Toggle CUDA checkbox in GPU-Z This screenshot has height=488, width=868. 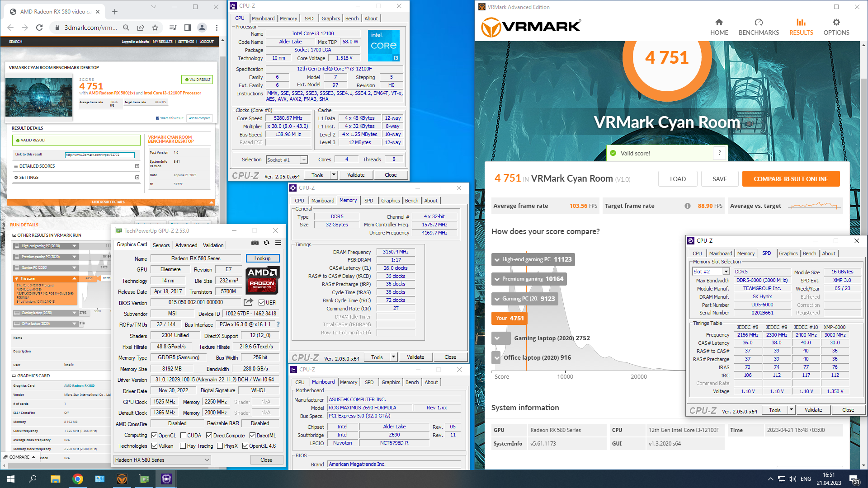pyautogui.click(x=183, y=436)
